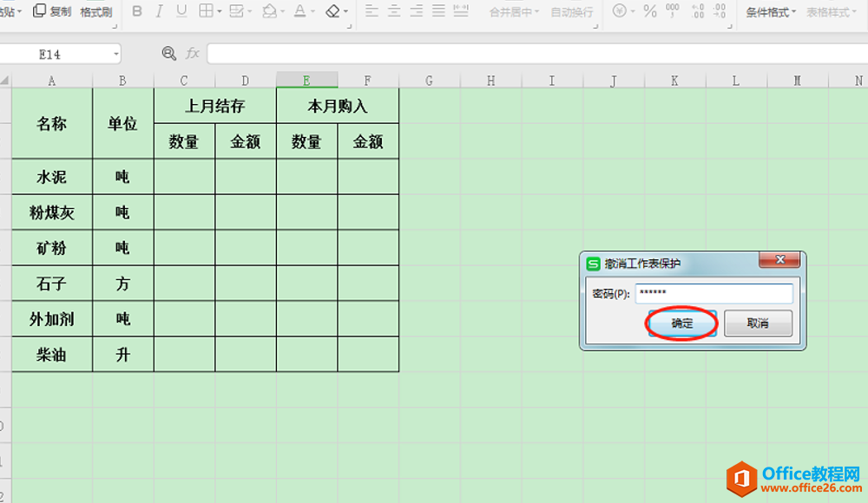The width and height of the screenshot is (868, 503).
Task: Click the currency format icon
Action: coord(620,10)
